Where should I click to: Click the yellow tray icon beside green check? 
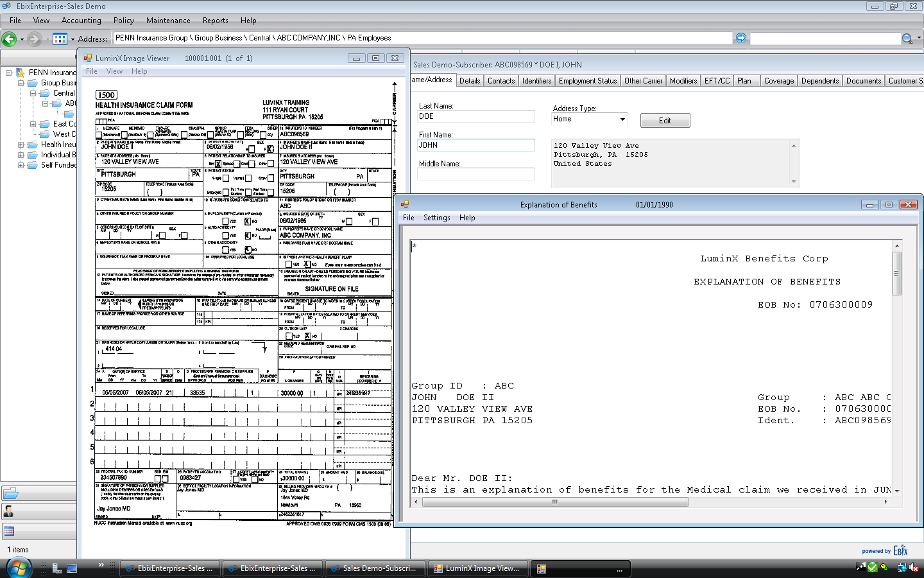click(885, 567)
